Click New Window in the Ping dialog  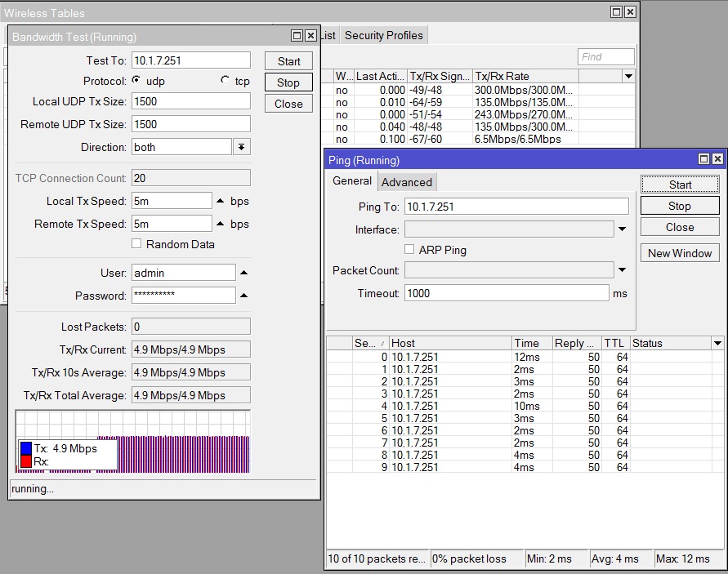679,253
